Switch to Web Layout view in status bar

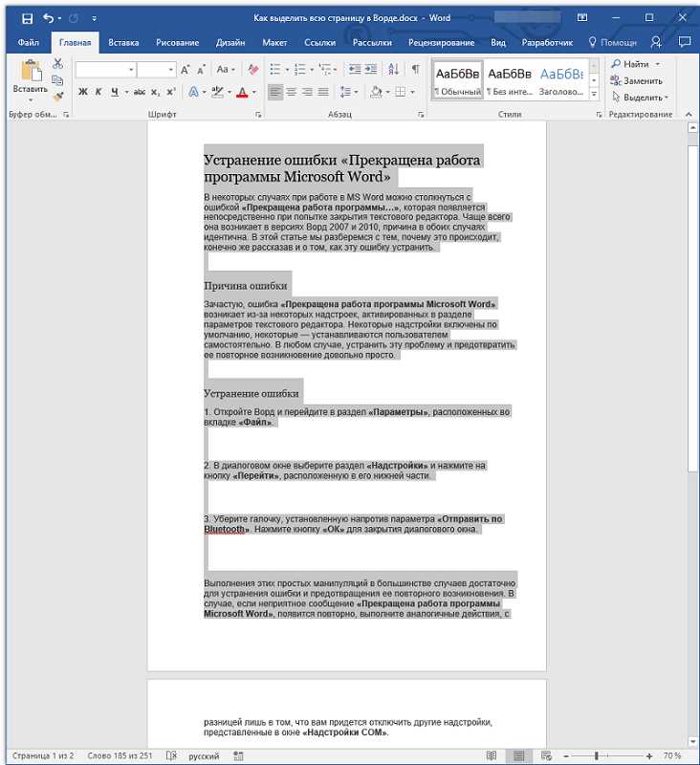(x=546, y=755)
